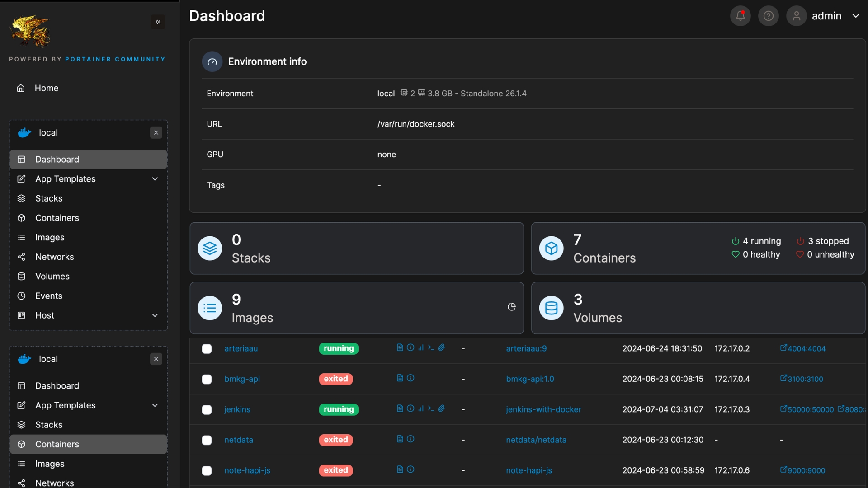Expand App Templates in first local menu
This screenshot has height=488, width=868.
tap(155, 179)
